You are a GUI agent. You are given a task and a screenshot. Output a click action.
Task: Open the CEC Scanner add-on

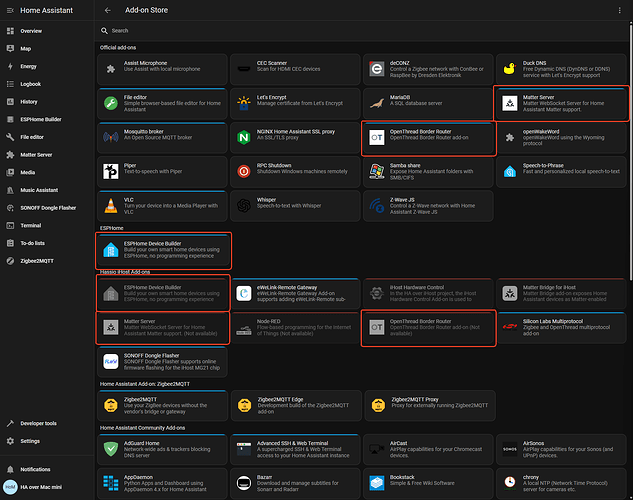pyautogui.click(x=295, y=69)
